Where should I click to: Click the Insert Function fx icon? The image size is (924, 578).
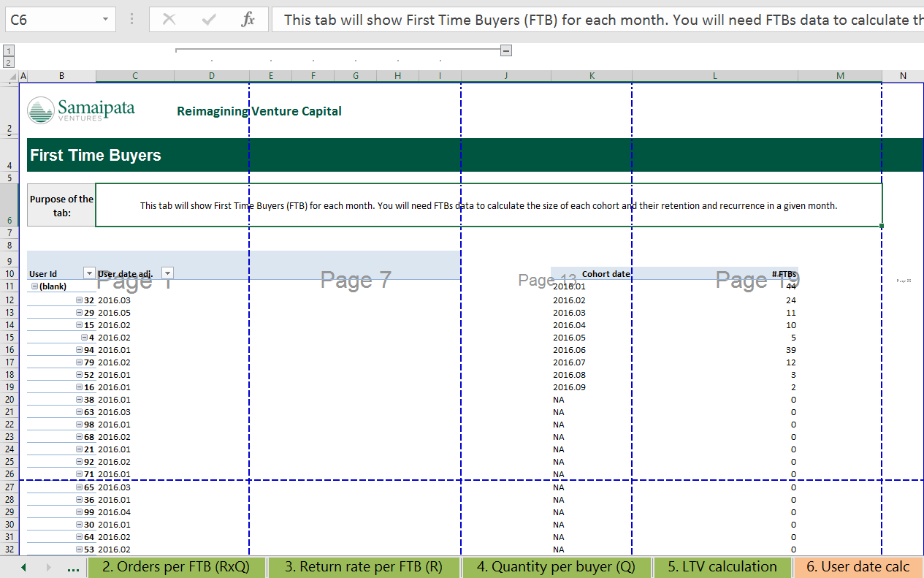[248, 20]
